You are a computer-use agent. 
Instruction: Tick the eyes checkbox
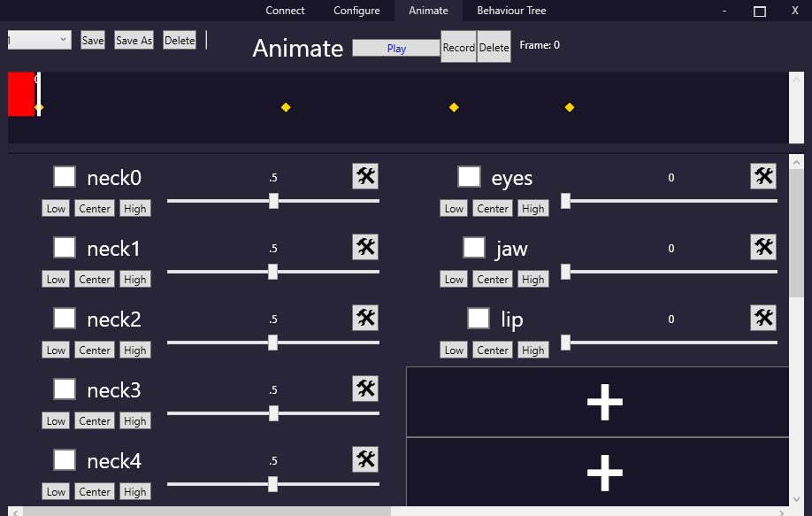[469, 177]
